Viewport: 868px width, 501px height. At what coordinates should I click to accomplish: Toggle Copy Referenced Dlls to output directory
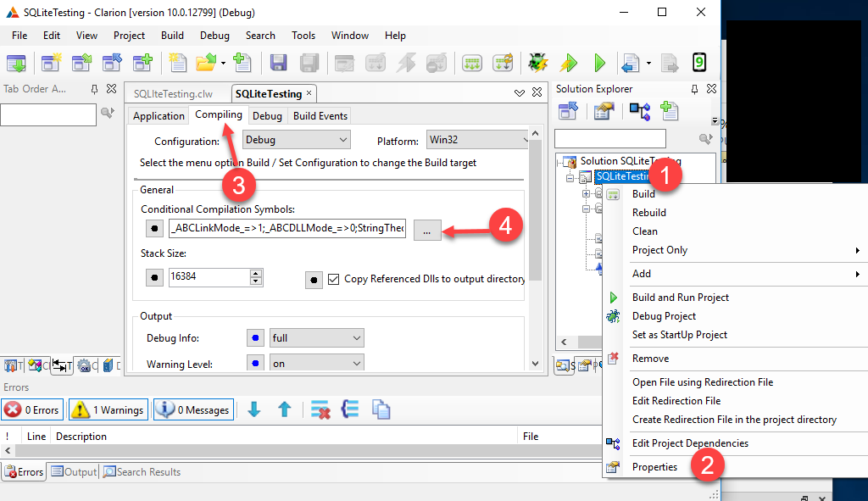(334, 279)
